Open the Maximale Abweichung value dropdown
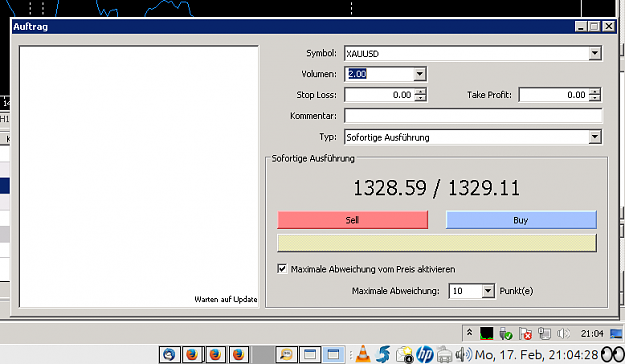 click(488, 291)
